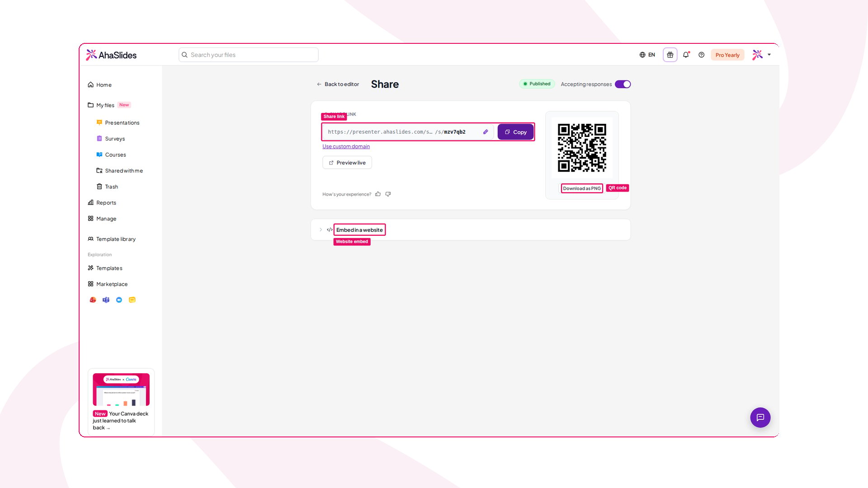Viewport: 868px width, 488px height.
Task: Click the Pro Yearly plan badge
Action: point(727,55)
